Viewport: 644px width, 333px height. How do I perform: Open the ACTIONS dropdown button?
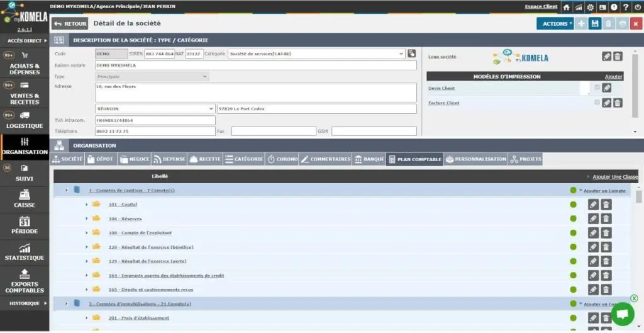tap(555, 23)
